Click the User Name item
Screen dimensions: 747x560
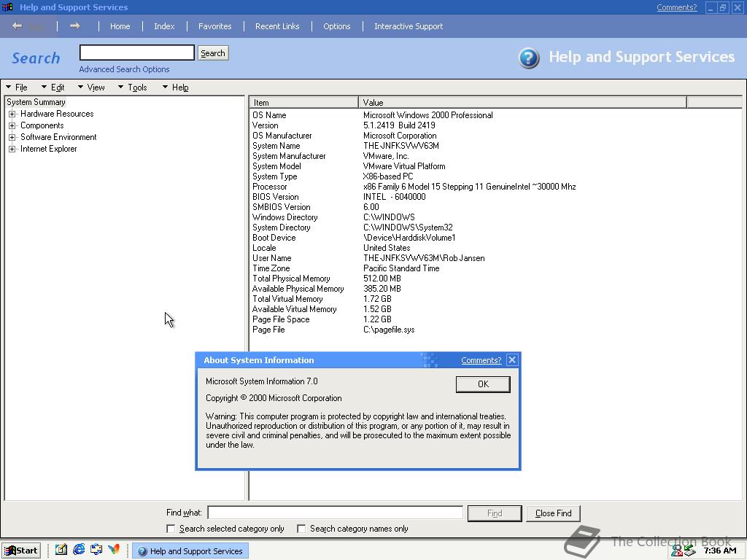click(271, 258)
